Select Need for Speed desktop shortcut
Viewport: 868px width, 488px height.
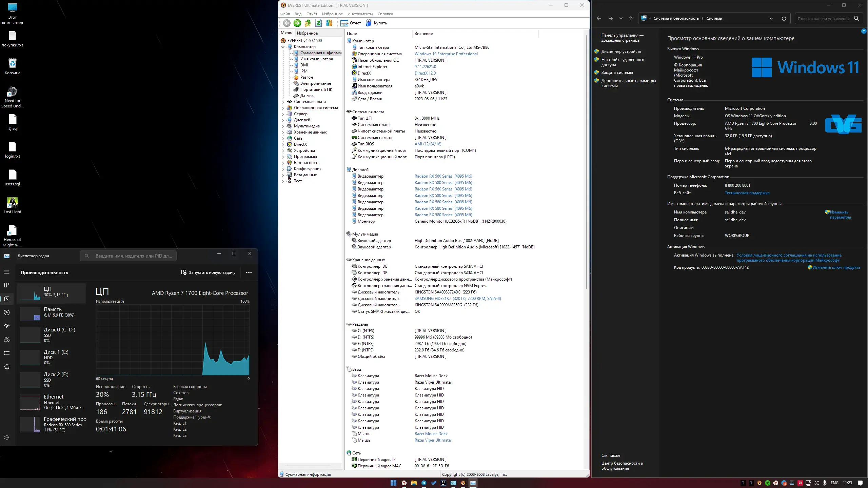(13, 97)
